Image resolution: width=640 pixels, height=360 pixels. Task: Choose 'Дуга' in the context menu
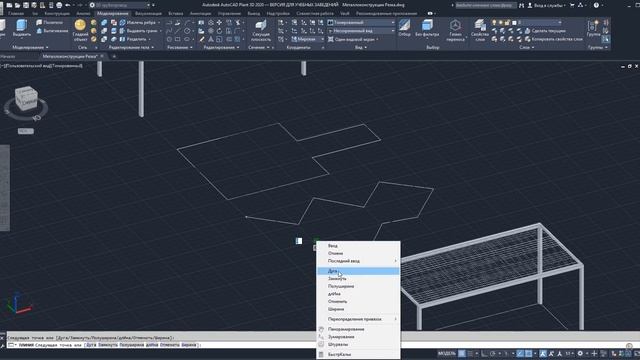click(x=358, y=271)
